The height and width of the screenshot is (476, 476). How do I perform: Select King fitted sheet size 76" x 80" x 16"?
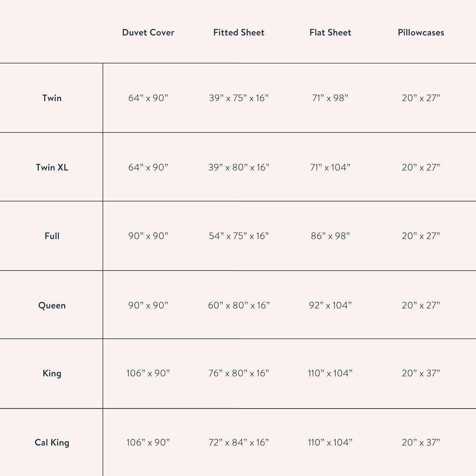tap(239, 373)
